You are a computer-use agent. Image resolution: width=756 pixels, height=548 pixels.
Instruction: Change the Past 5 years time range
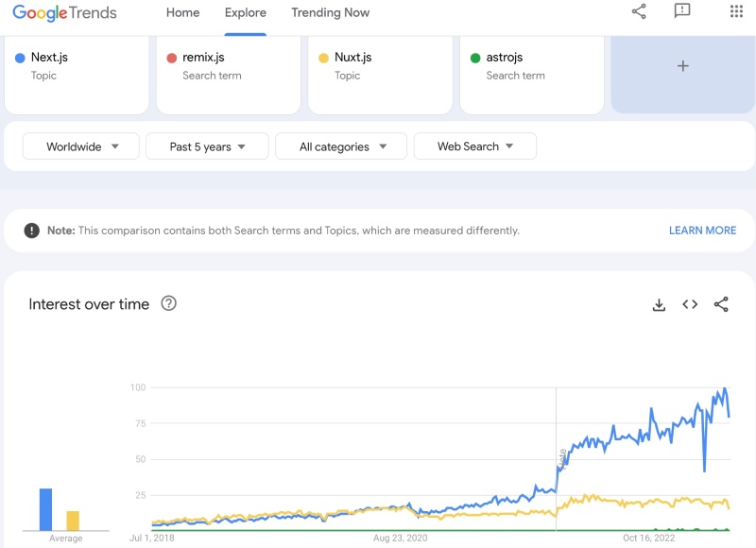tap(206, 146)
